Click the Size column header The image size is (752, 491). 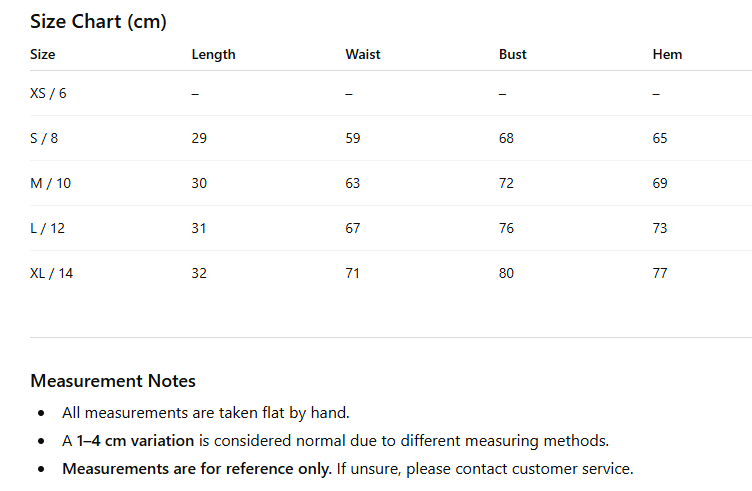43,54
